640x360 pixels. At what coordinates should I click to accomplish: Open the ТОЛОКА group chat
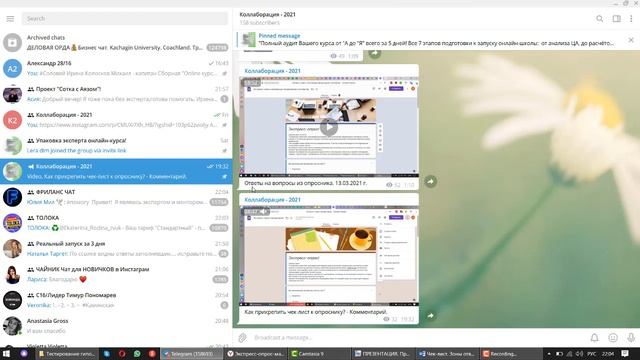coord(116,222)
